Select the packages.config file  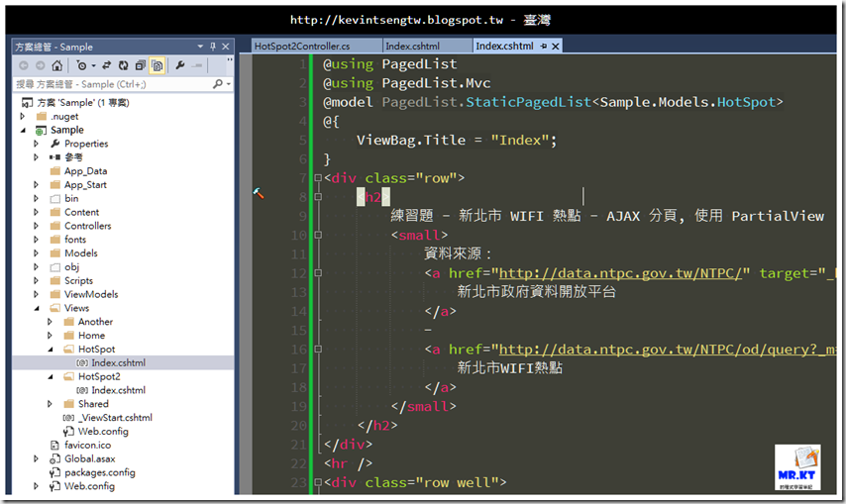pos(92,472)
